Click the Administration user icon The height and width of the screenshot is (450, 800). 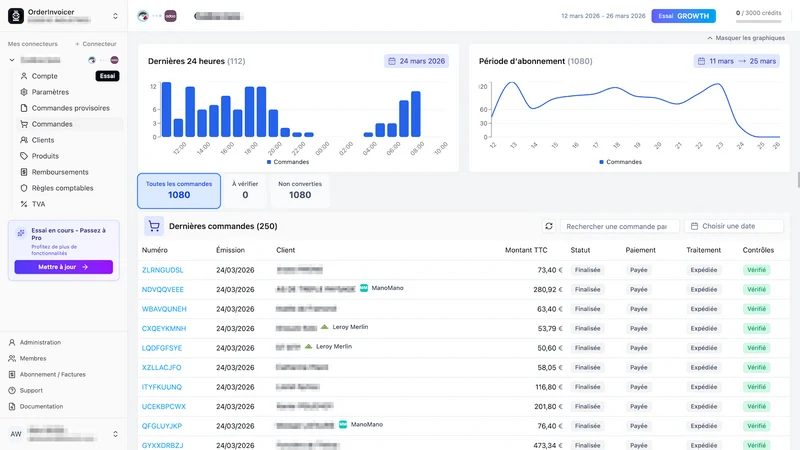pos(12,342)
